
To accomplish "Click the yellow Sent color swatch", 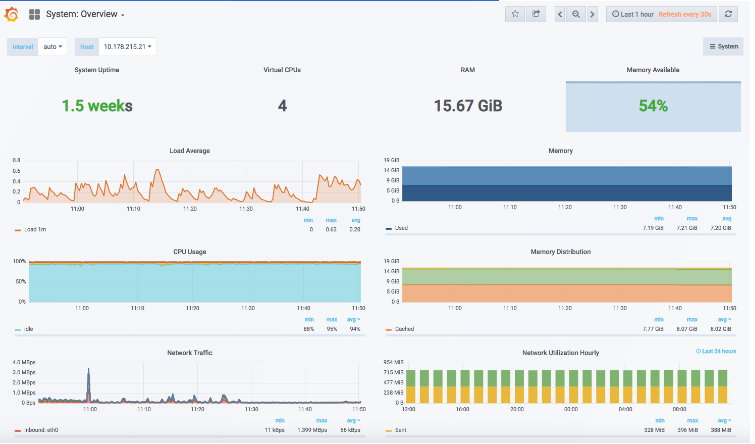I will (x=389, y=431).
